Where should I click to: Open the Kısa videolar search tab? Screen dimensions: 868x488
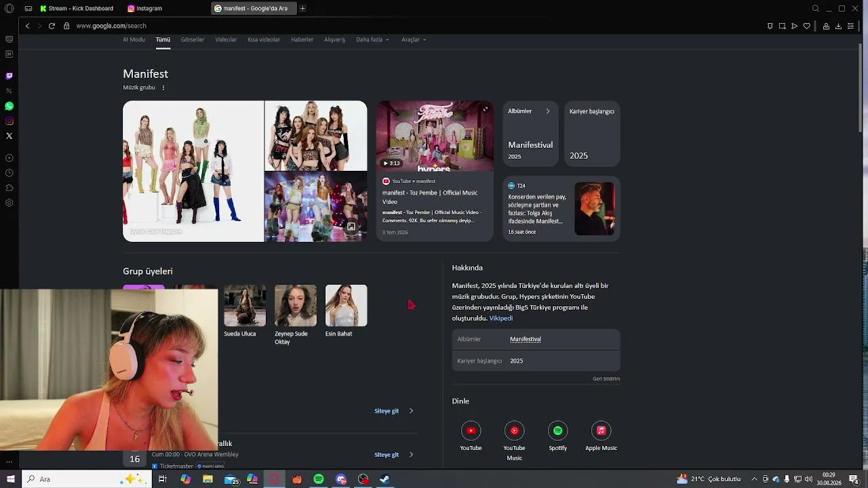tap(264, 39)
